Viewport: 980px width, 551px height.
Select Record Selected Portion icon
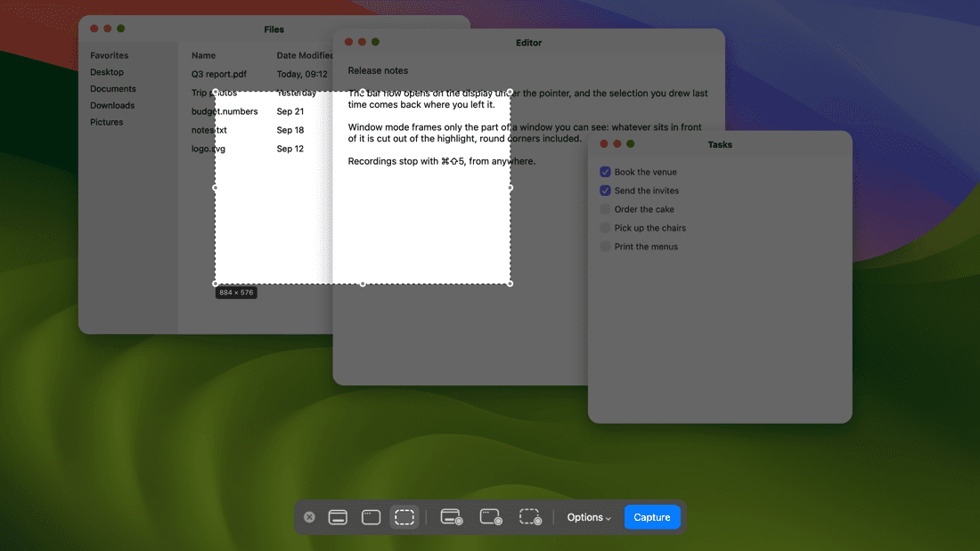coord(530,517)
